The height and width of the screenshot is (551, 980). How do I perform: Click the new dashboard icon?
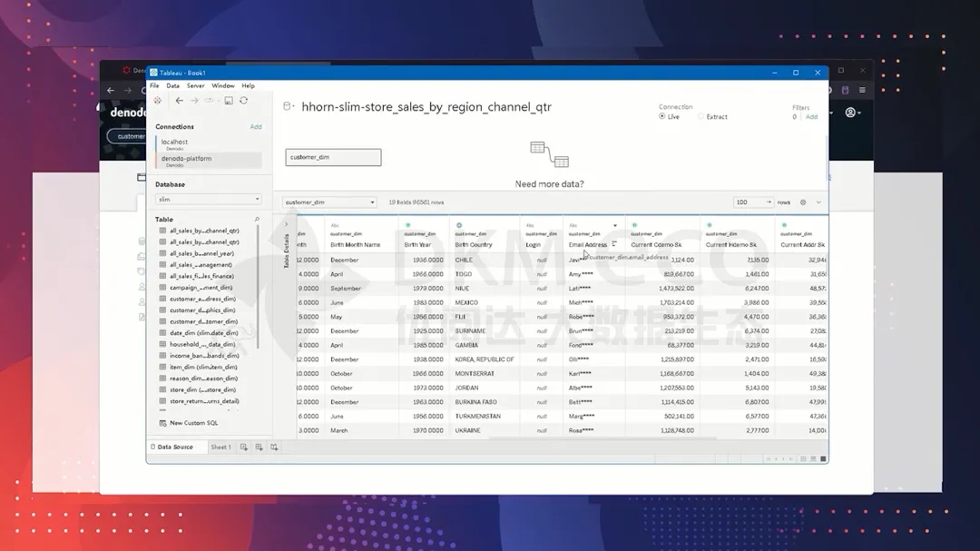pyautogui.click(x=259, y=448)
